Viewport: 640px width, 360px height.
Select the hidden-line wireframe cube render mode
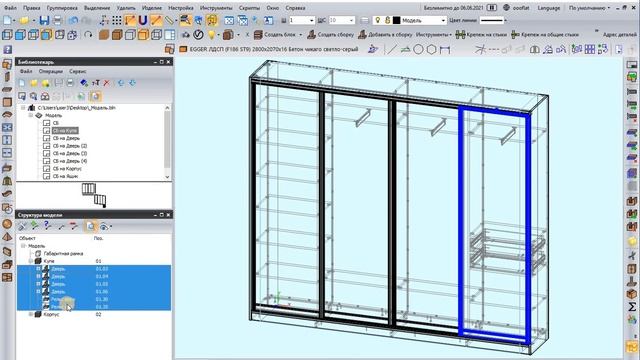tap(130, 35)
